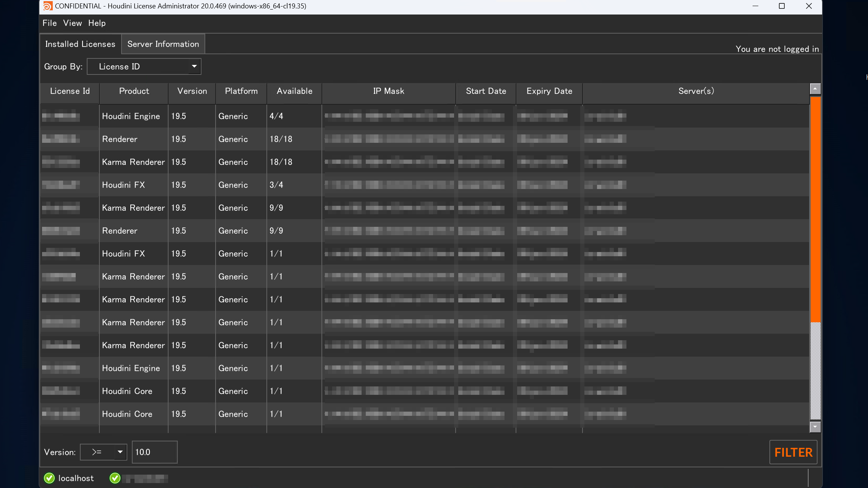Image resolution: width=868 pixels, height=488 pixels.
Task: Minimize the License Administrator window
Action: tap(755, 6)
